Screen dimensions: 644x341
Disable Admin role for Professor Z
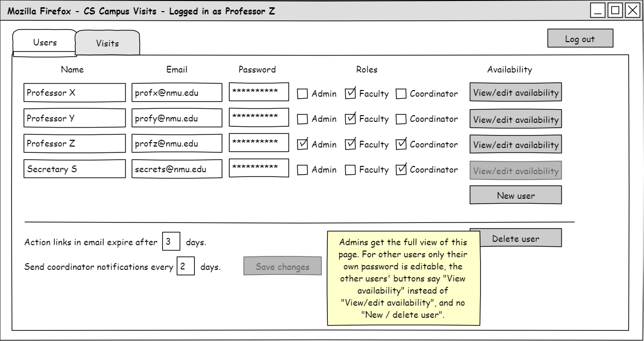[x=302, y=144]
